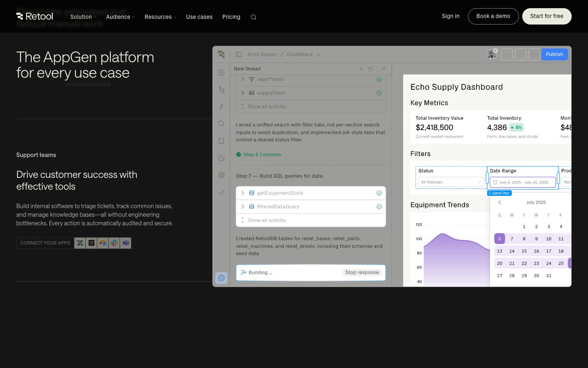Select the Slack app icon
This screenshot has height=368, width=588.
click(x=114, y=243)
